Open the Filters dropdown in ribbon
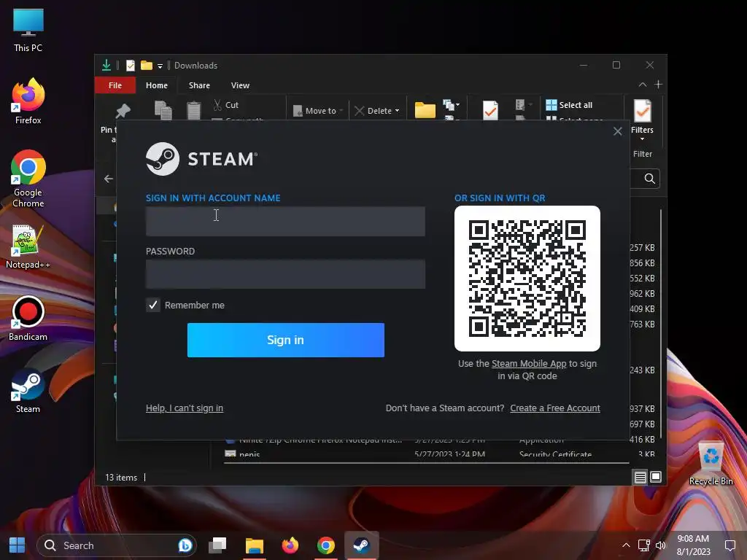747x560 pixels. [x=642, y=120]
